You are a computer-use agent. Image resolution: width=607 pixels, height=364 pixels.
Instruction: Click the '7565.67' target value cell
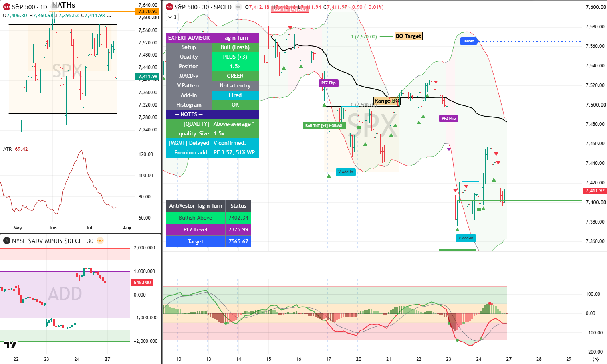[x=238, y=241]
